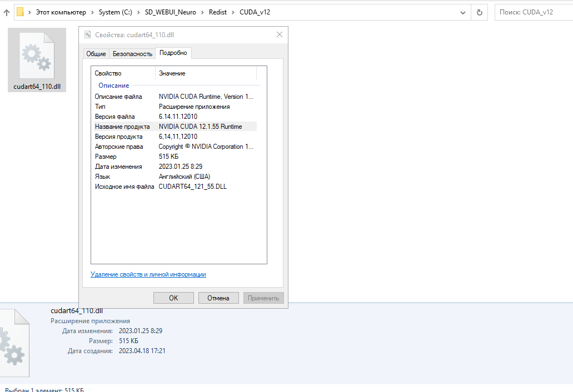Select the Дата изменения property row
This screenshot has height=392, width=573.
point(176,167)
